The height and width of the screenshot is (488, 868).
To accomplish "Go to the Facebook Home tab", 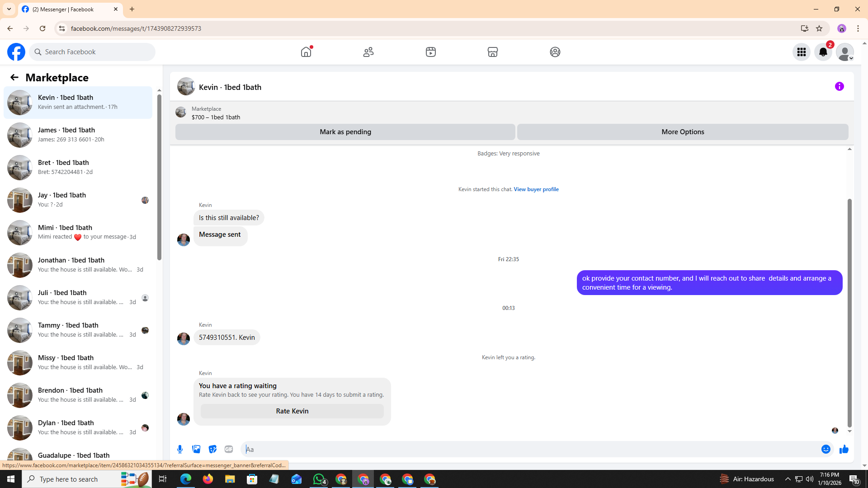I will pos(306,52).
